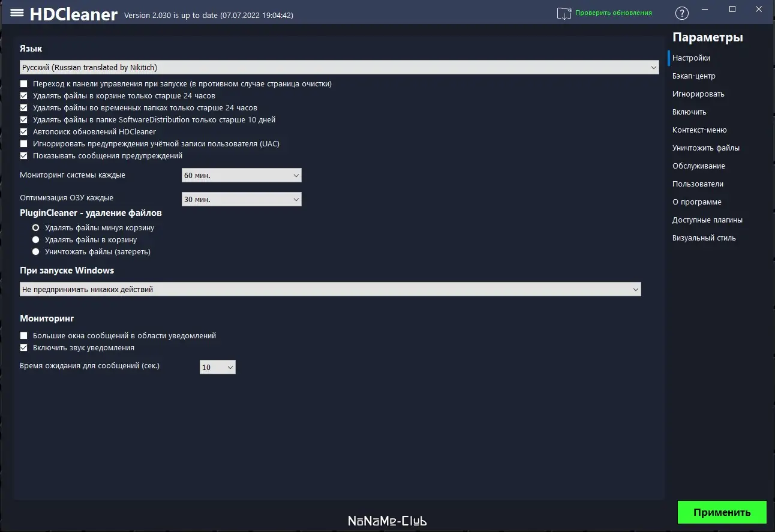This screenshot has height=532, width=775.
Task: Show the О программе section
Action: pyautogui.click(x=697, y=202)
